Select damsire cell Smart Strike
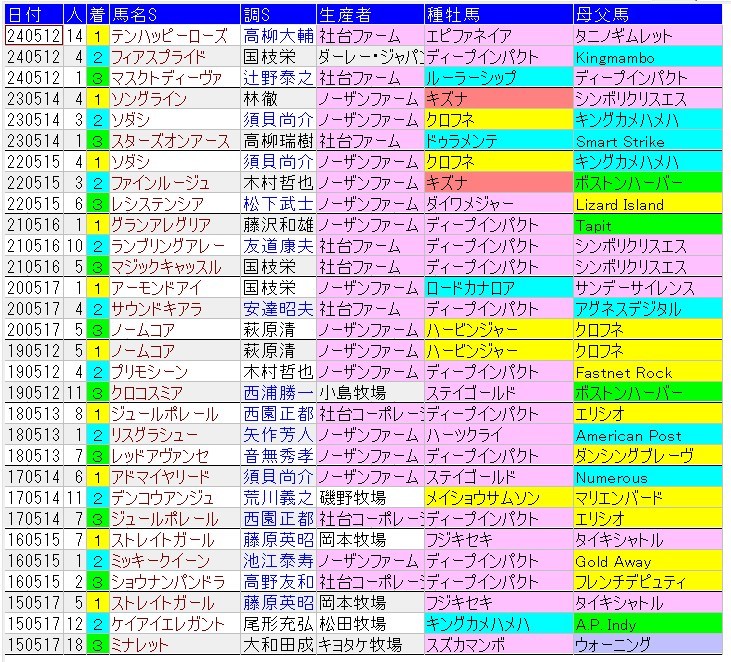Viewport: 731px width, 662px height. [648, 141]
